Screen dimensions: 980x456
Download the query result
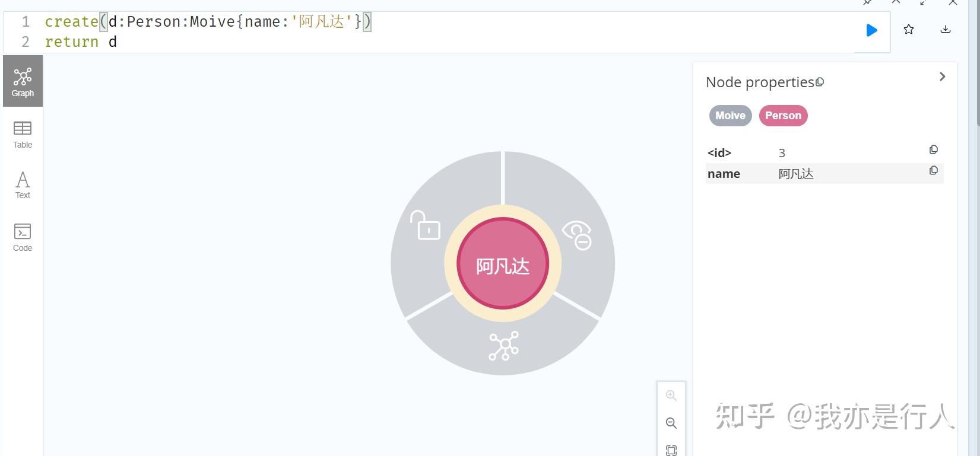point(946,30)
